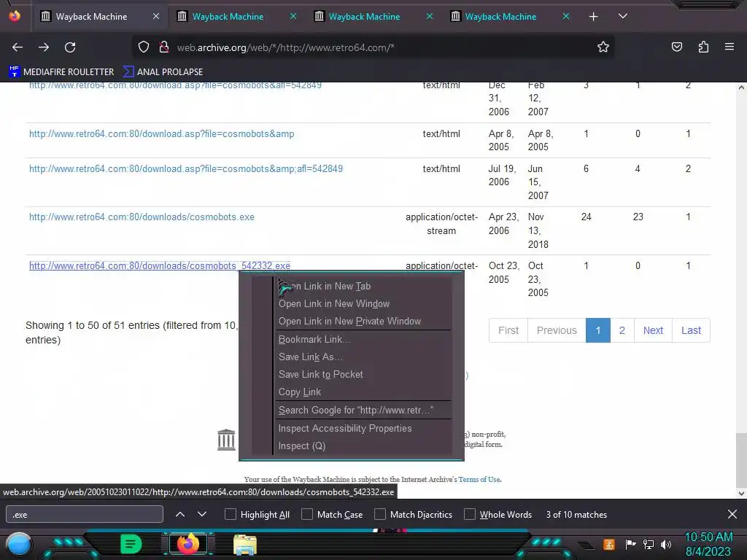Image resolution: width=747 pixels, height=560 pixels.
Task: Open File Explorer from the taskbar
Action: (245, 545)
